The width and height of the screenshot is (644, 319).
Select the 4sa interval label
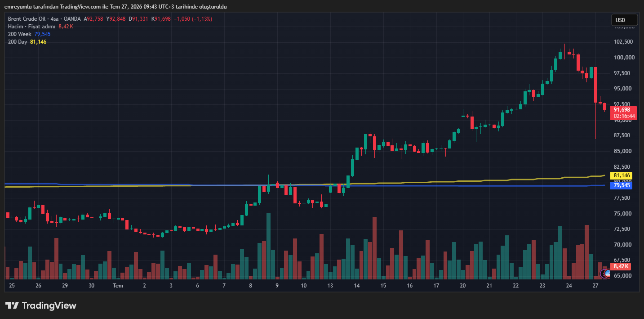click(55, 19)
